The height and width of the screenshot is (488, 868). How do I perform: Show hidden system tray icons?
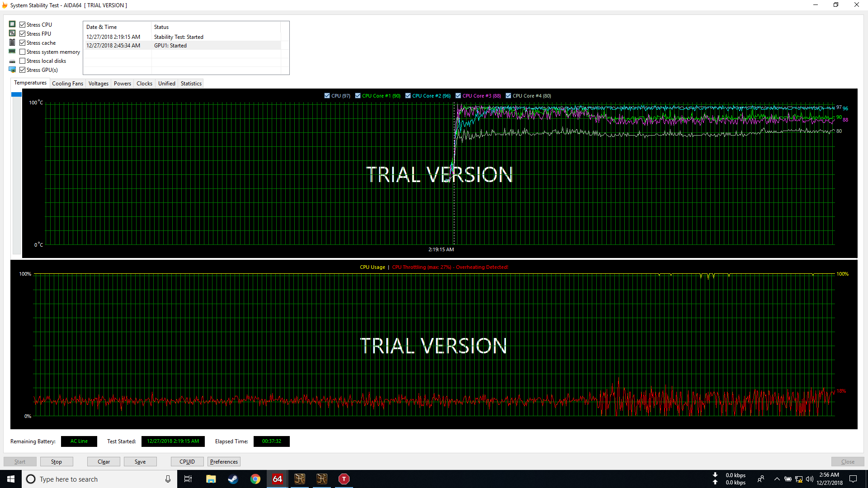777,479
